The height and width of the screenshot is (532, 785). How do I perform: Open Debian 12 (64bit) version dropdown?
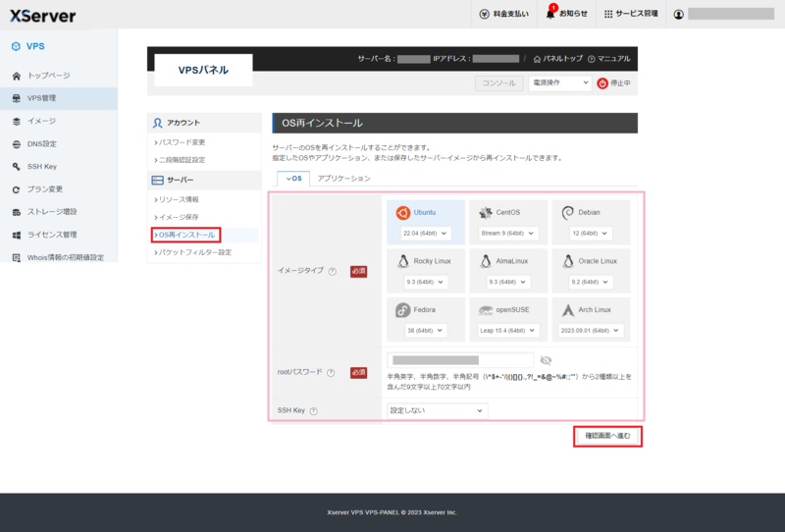click(590, 234)
